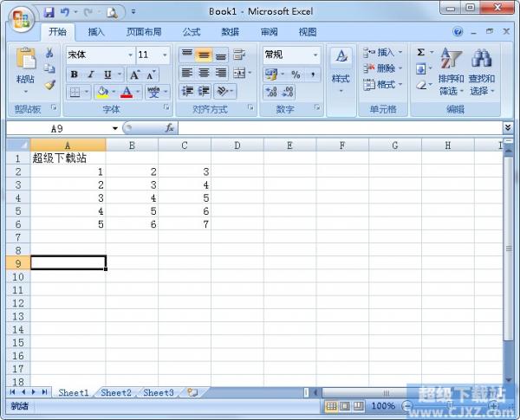520x420 pixels.
Task: Open 排序和筛选 sort and filter
Action: tap(451, 71)
